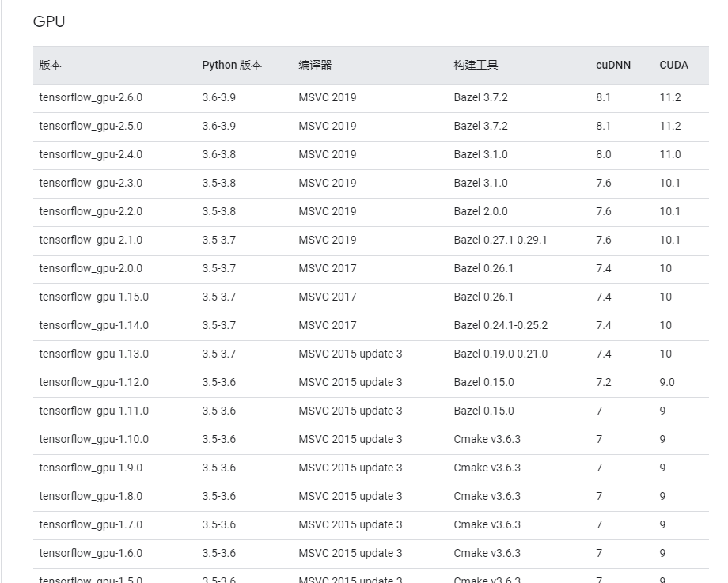Click CUDA 10.1 in tensorflow_gpu-2.2.0 row

click(x=670, y=212)
